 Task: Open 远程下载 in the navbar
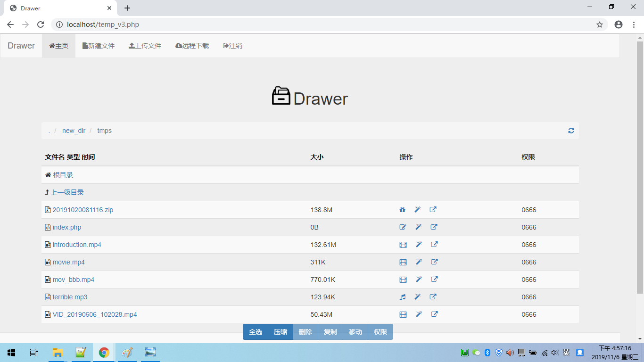pos(192,46)
